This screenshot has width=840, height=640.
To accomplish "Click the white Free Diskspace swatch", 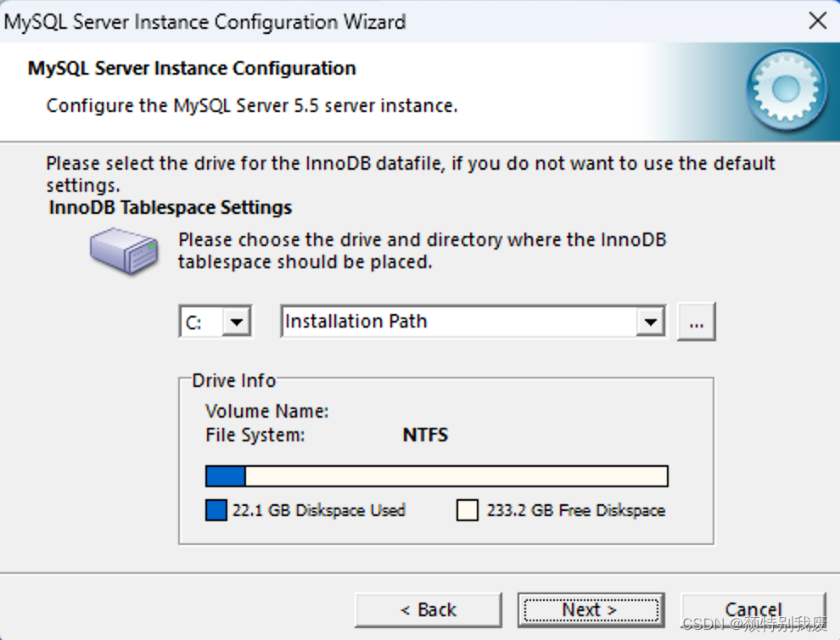I will (468, 510).
